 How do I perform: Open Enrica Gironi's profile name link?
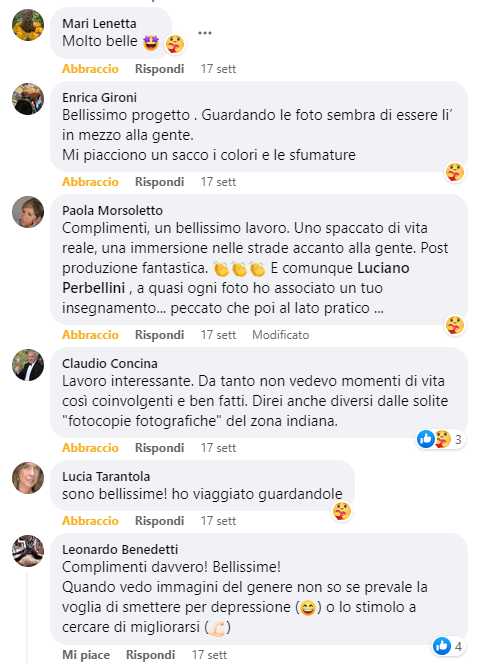(x=99, y=97)
